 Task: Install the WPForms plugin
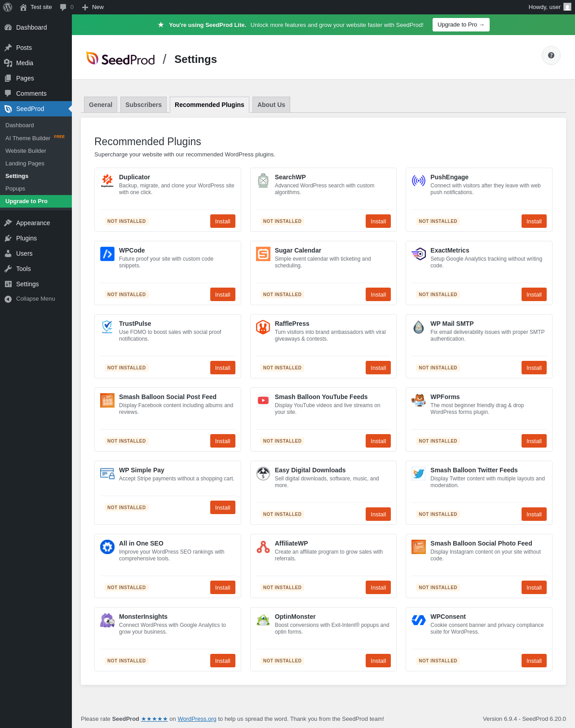534,441
